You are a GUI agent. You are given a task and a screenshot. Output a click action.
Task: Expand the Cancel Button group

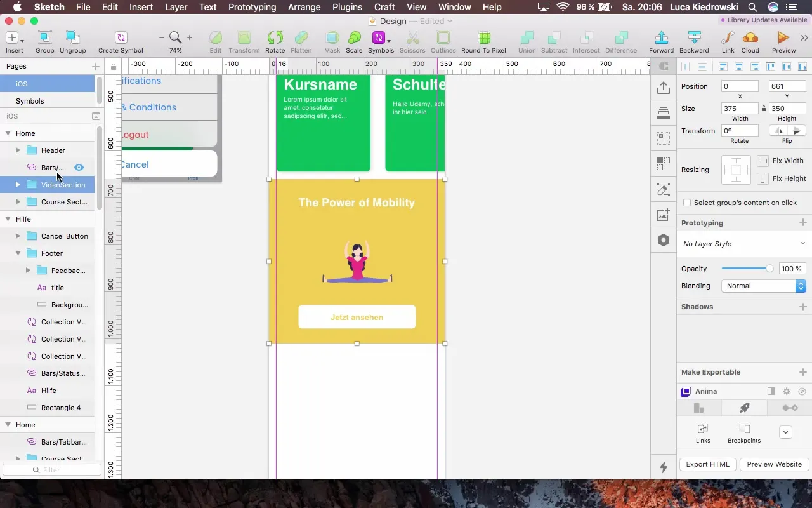[18, 236]
